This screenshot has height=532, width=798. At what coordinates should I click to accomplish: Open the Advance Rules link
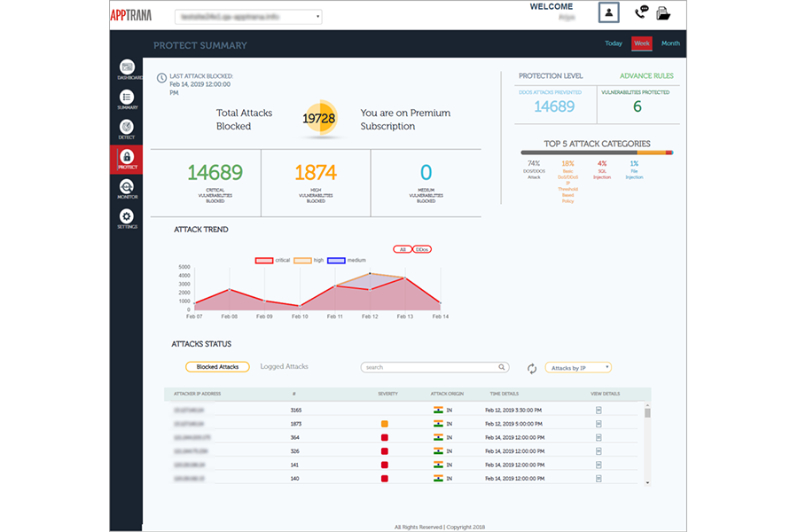tap(646, 76)
